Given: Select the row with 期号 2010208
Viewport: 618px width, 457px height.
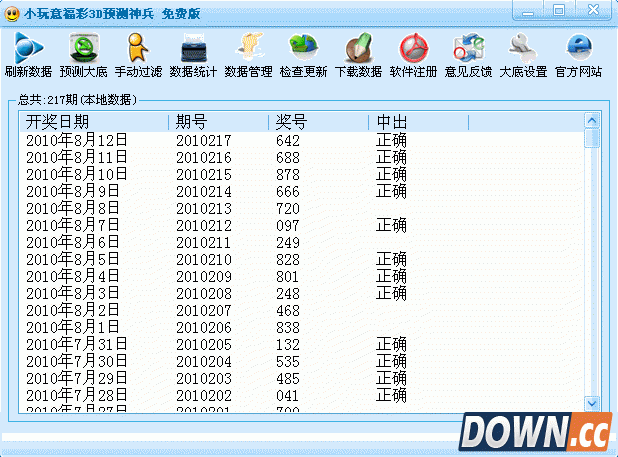Looking at the screenshot, I should (302, 294).
